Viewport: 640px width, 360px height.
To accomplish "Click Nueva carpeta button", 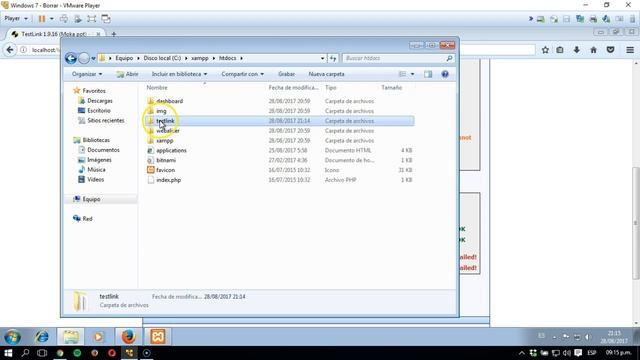I will (326, 74).
